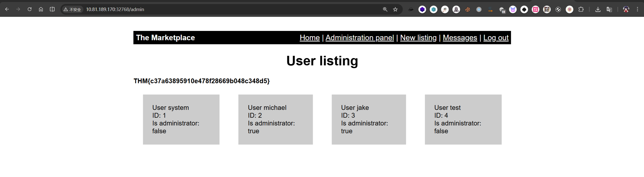Screen dimensions: 644x177
Task: Click the New listing link
Action: pyautogui.click(x=418, y=38)
